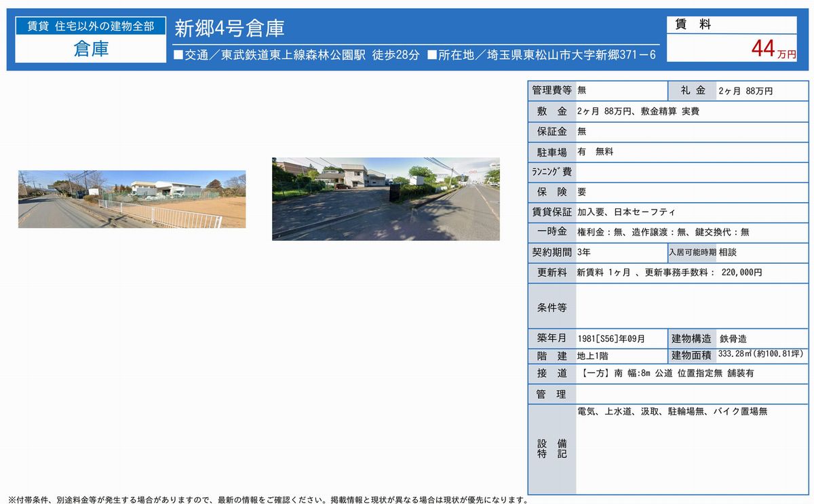Image resolution: width=814 pixels, height=504 pixels.
Task: Click the 敷金 row label
Action: point(551,111)
